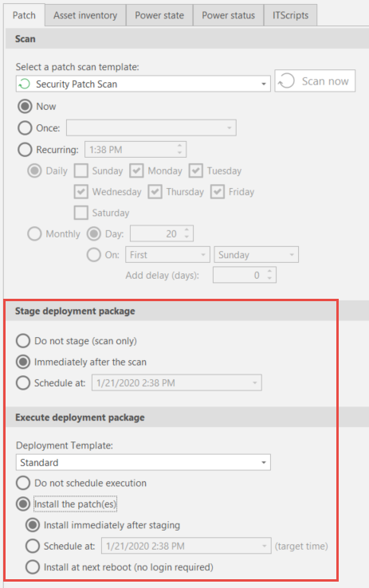369x588 pixels.
Task: Uncheck the Friday checkbox
Action: [218, 192]
